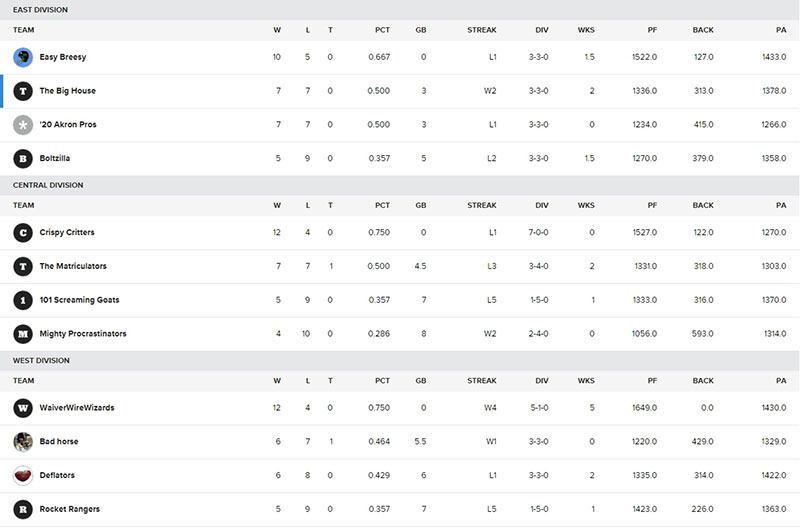Open the Crispy Critters C icon

click(x=23, y=233)
